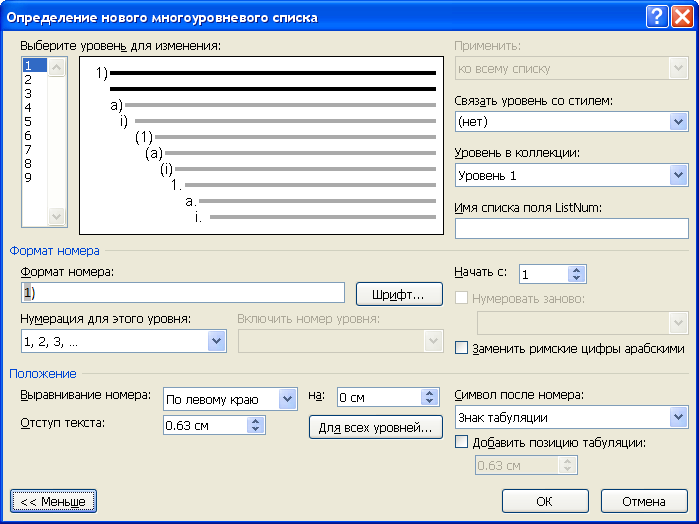
Task: Select level 1 in the level list
Action: click(x=35, y=66)
